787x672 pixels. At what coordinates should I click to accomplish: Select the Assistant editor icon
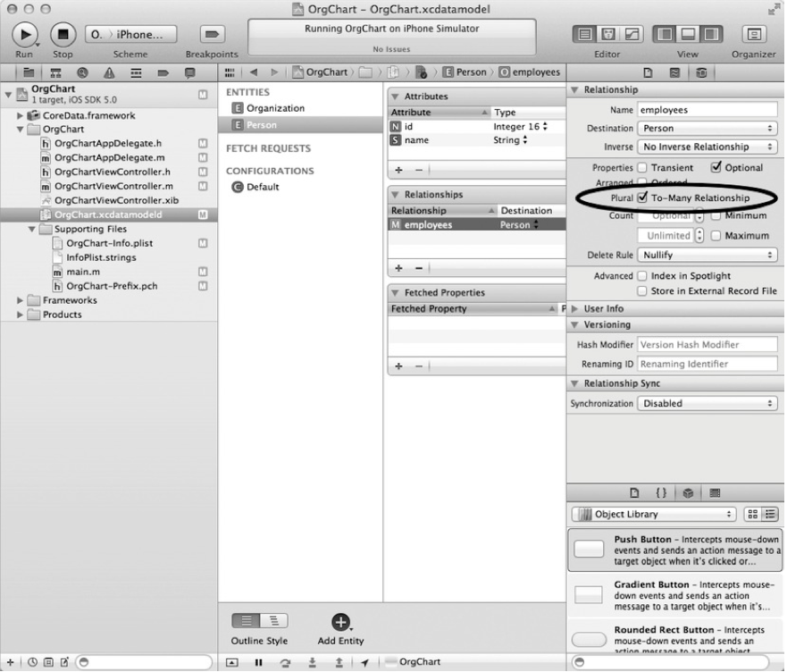pos(607,34)
